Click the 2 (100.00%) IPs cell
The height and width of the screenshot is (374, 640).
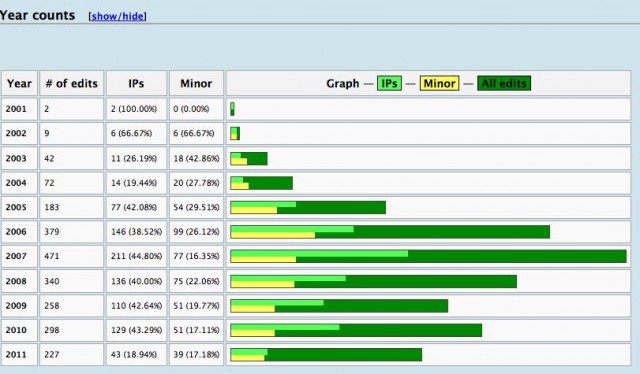136,109
